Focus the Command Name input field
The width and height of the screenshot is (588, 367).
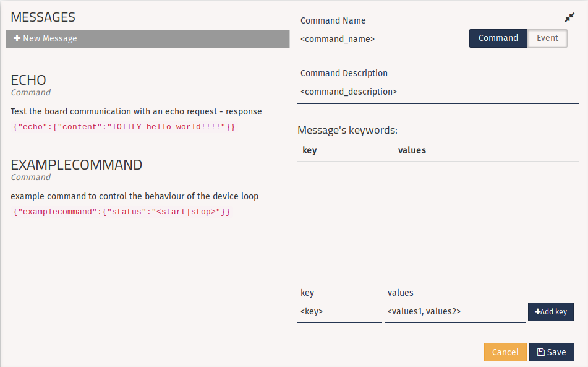[x=378, y=39]
